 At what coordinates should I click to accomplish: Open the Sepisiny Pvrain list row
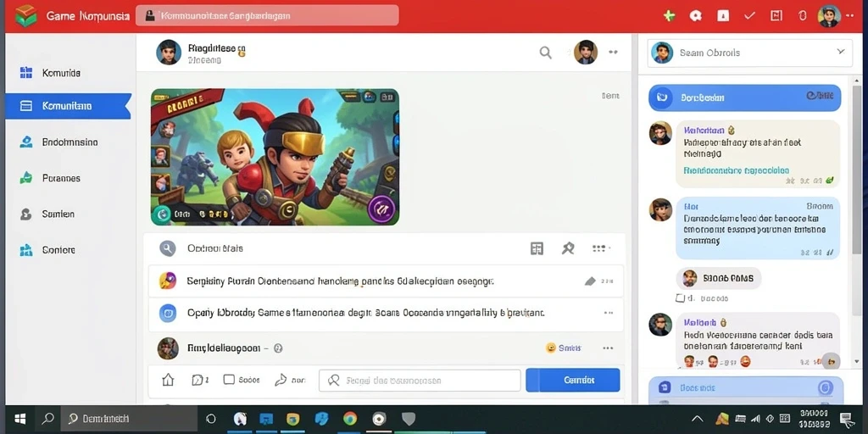tap(386, 281)
